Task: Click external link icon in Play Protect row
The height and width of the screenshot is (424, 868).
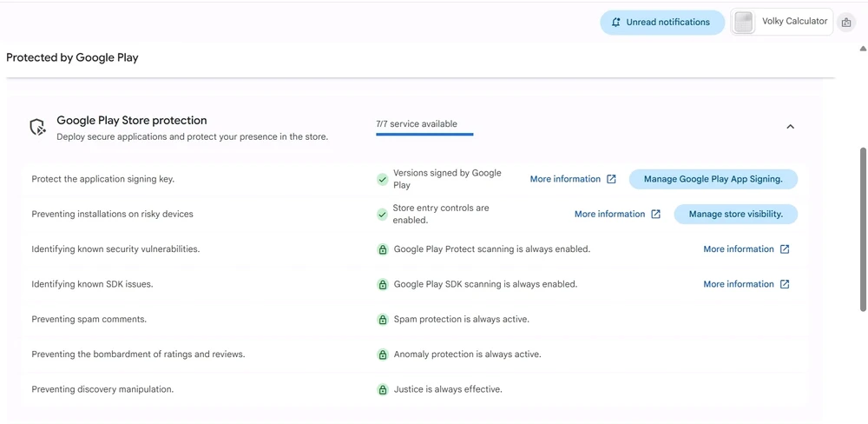Action: 785,248
